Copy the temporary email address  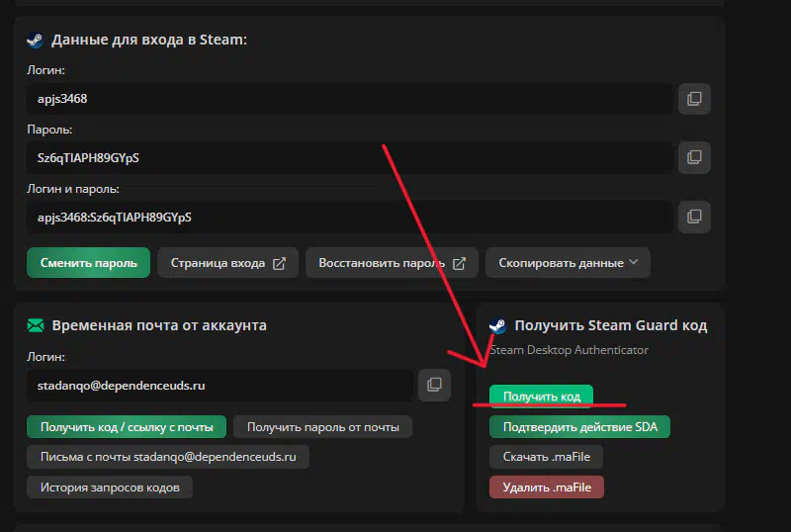[x=434, y=385]
